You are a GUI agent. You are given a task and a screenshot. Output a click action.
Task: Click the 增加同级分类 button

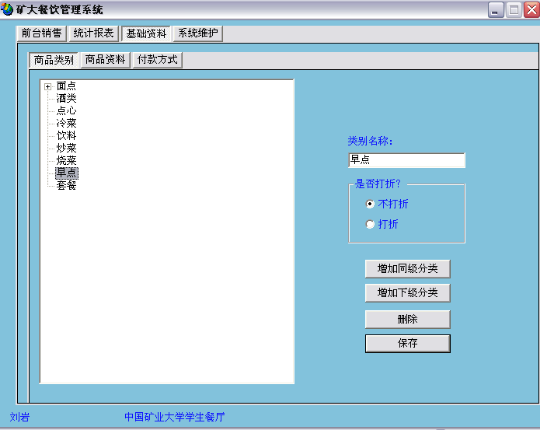click(x=408, y=269)
